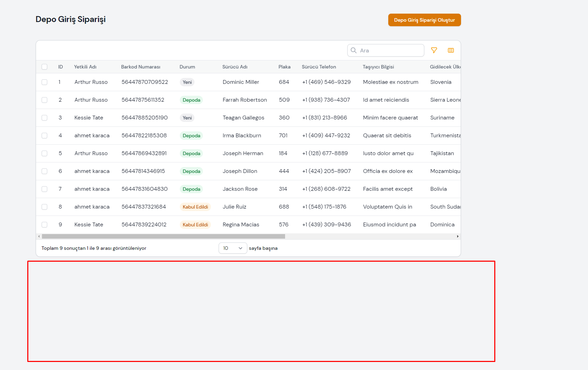Check the row for Joseph Dillon

pyautogui.click(x=44, y=171)
